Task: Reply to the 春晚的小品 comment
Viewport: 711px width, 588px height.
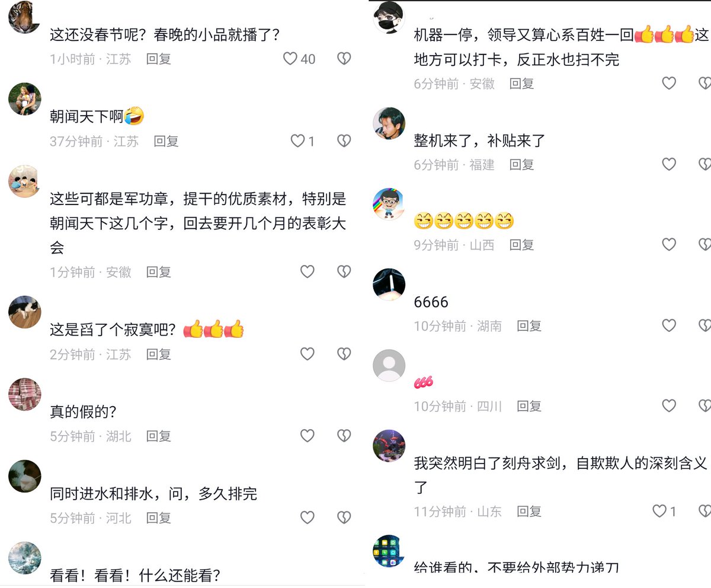Action: tap(159, 59)
